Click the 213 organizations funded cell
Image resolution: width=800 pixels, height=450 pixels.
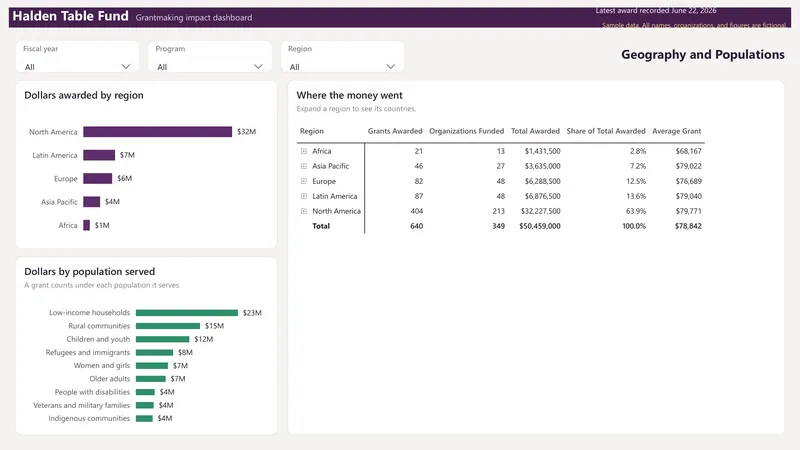coord(498,211)
